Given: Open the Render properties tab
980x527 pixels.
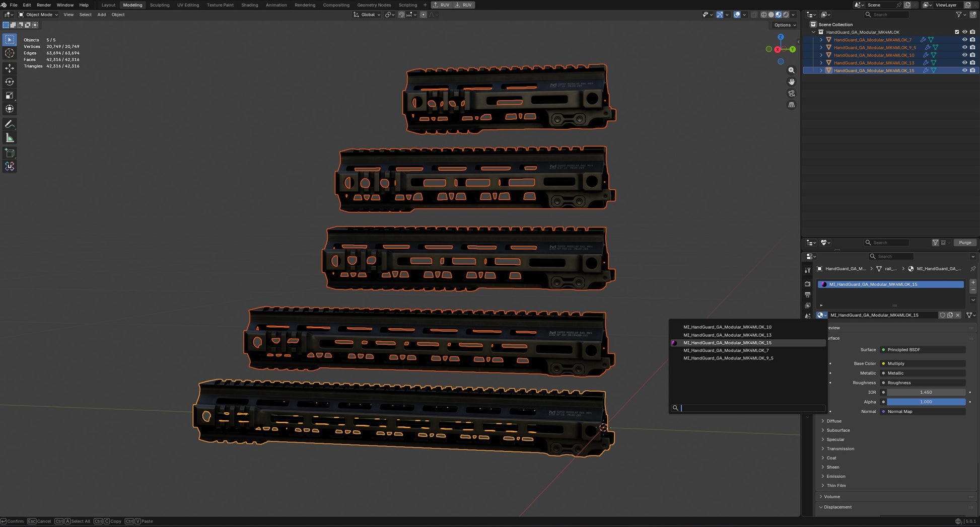Looking at the screenshot, I should [x=807, y=284].
